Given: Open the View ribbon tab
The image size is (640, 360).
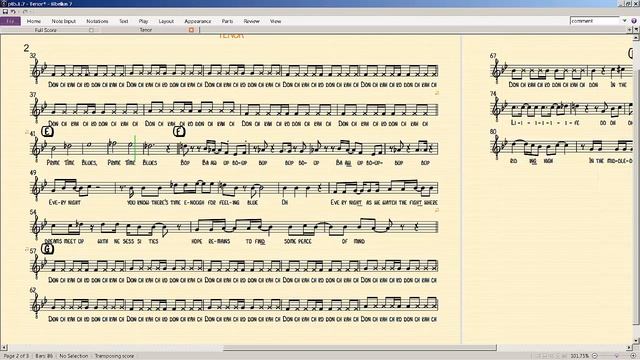Looking at the screenshot, I should tap(276, 21).
